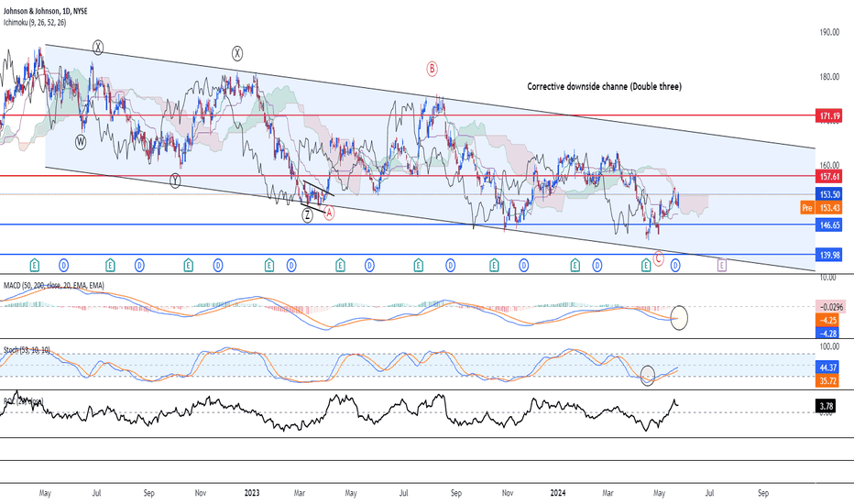Click the purple upcoming earnings E marker

722,266
